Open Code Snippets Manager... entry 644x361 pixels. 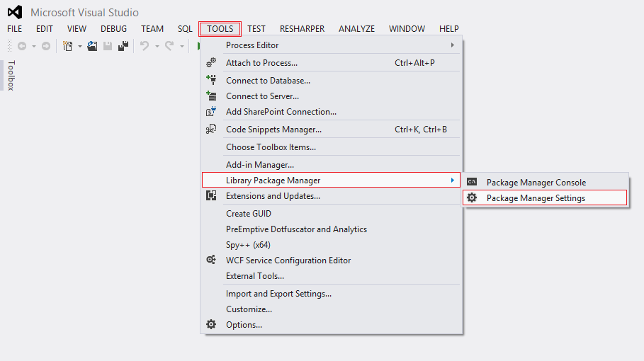point(331,130)
